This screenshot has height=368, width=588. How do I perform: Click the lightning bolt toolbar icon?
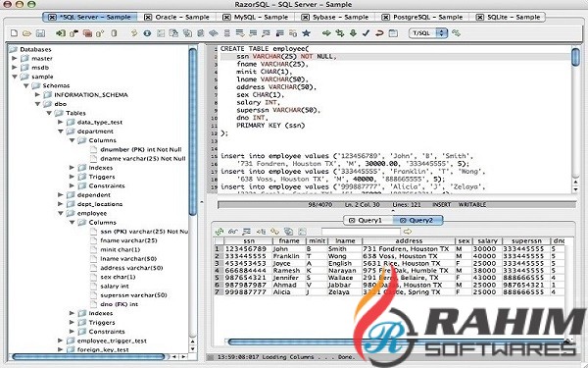(134, 33)
